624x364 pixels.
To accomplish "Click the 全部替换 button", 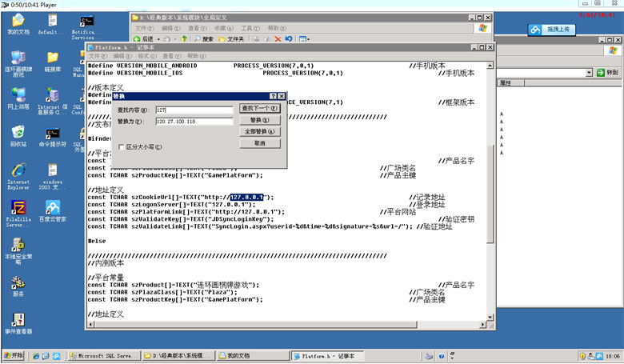I will [x=260, y=132].
